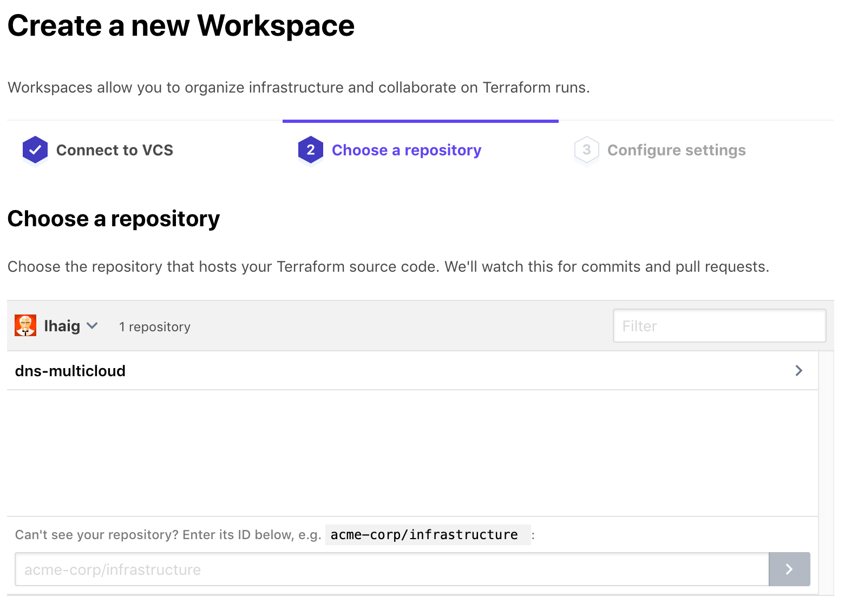Click the 1 repository count label
This screenshot has width=851, height=616.
coord(155,327)
